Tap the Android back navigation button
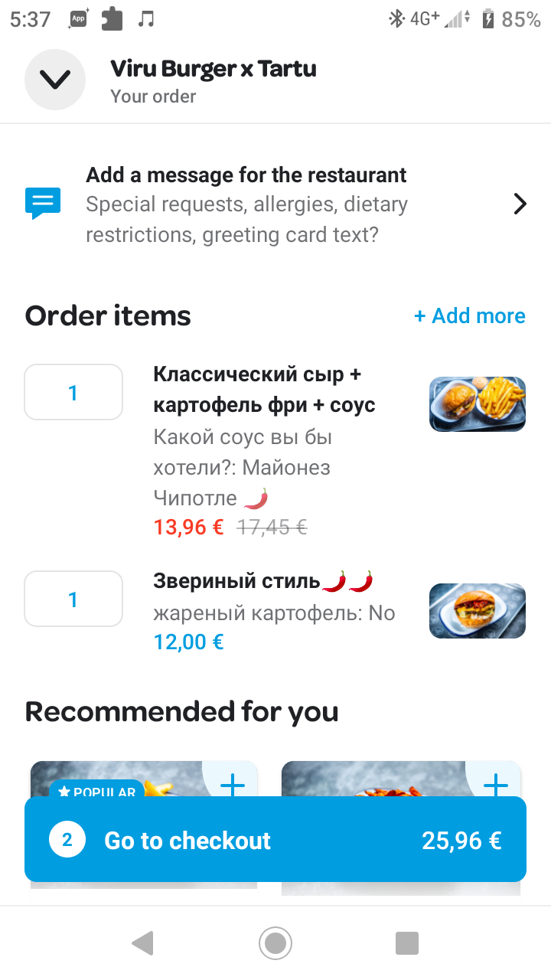551x980 pixels. coord(142,942)
